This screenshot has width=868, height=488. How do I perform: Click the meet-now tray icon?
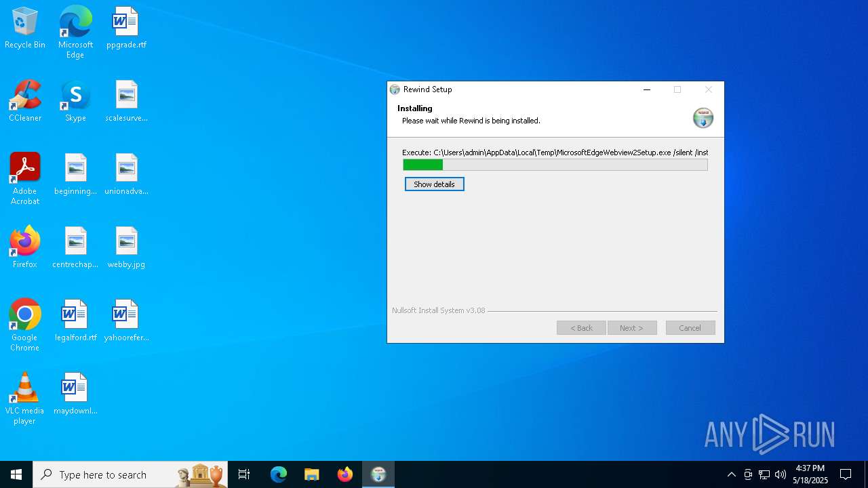(748, 474)
